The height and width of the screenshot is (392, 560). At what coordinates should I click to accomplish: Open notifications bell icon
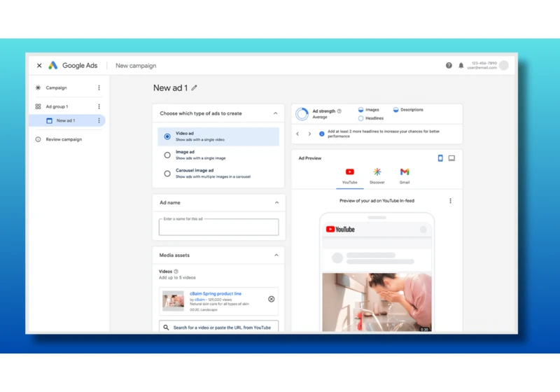461,65
